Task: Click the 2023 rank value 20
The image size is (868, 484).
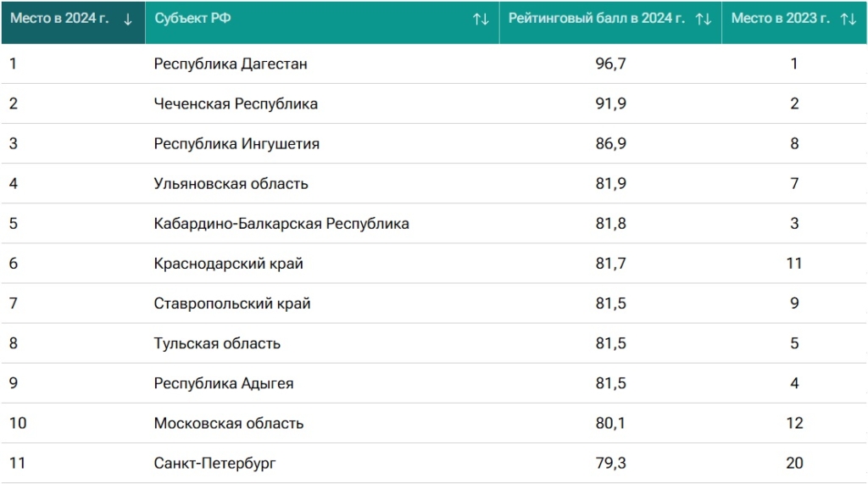Action: (x=794, y=463)
